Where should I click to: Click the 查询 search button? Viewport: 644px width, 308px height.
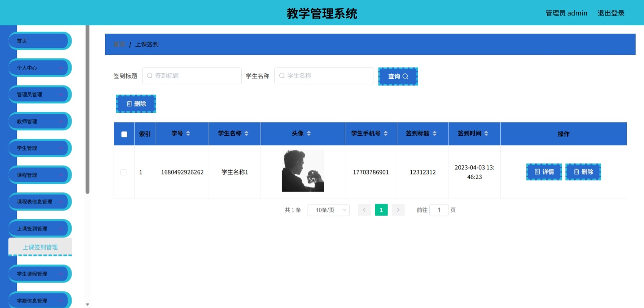(398, 76)
